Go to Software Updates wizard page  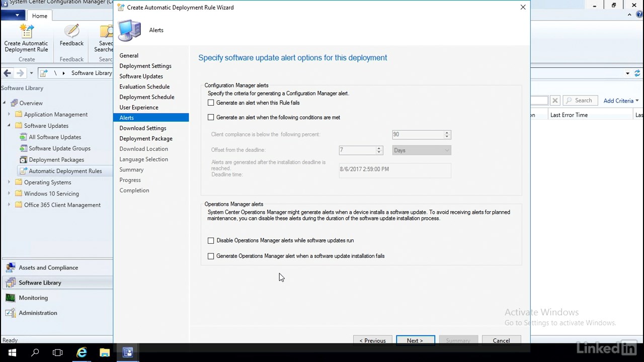click(141, 76)
